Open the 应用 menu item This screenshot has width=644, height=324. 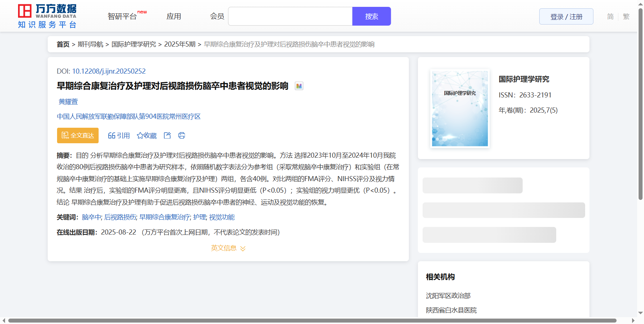(174, 16)
